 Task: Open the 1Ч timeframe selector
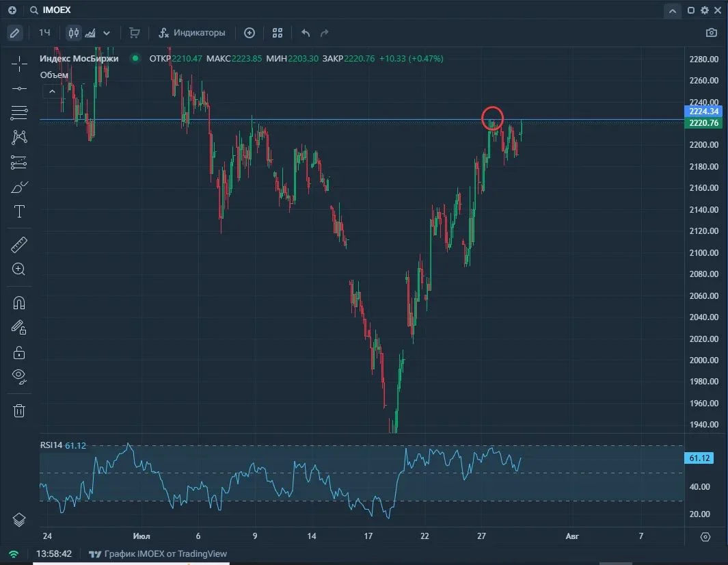pyautogui.click(x=44, y=33)
